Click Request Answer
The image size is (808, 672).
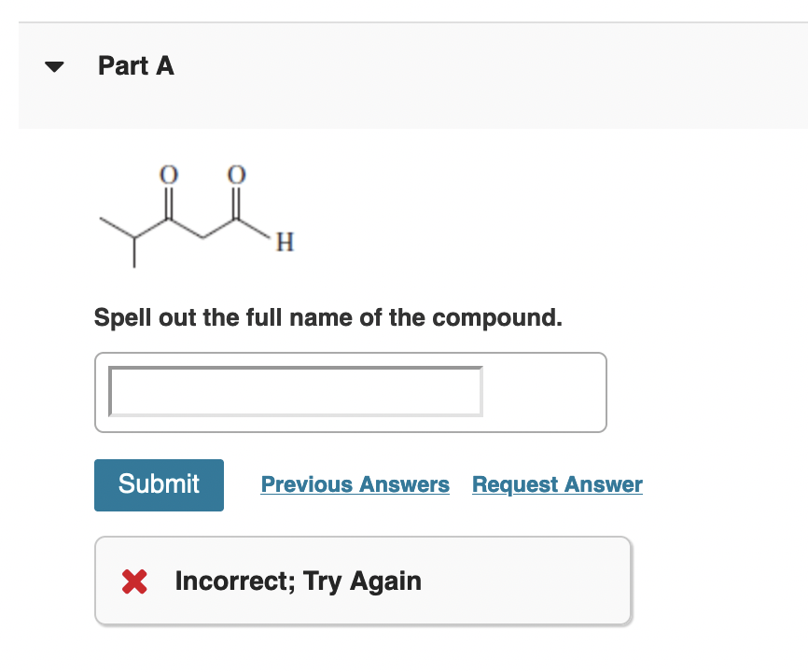click(x=557, y=484)
